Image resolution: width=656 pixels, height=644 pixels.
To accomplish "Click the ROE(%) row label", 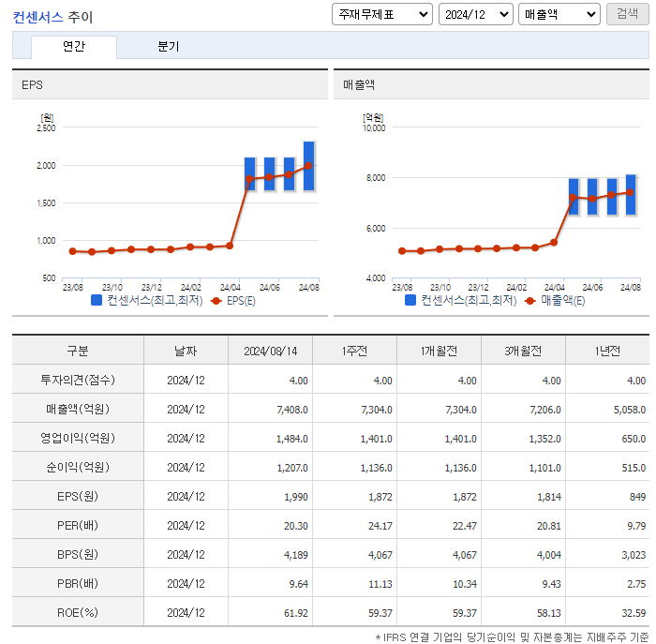I will pyautogui.click(x=78, y=612).
